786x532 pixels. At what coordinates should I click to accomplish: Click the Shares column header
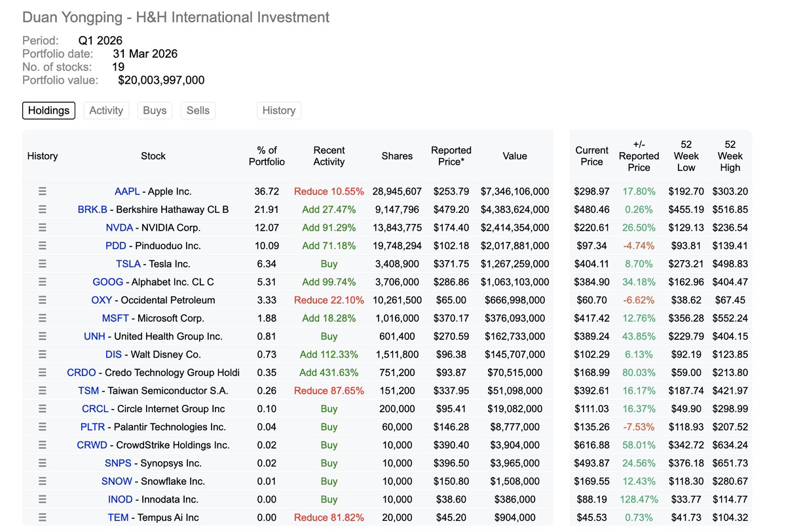(397, 156)
